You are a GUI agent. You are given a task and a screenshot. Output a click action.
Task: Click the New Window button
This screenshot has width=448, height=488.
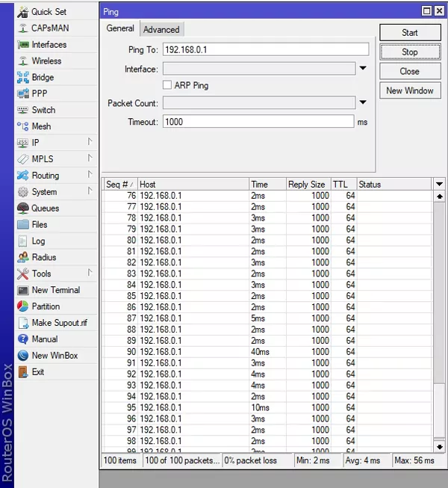(409, 90)
